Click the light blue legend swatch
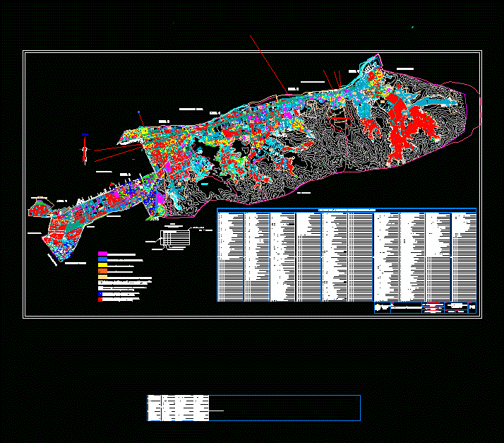The width and height of the screenshot is (504, 443). click(x=102, y=259)
